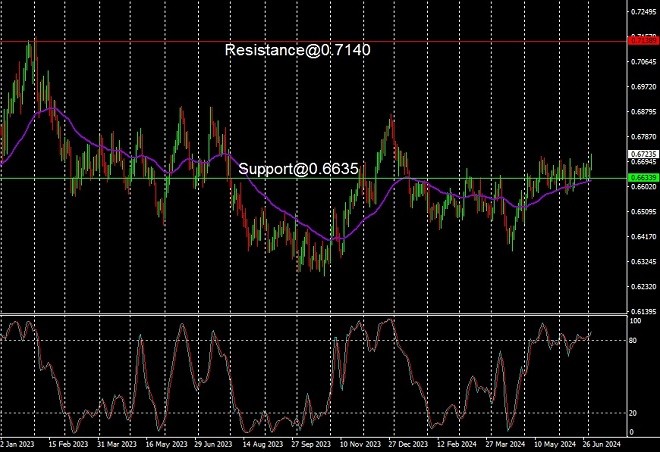
Task: Click the 0.70645 price axis label
Action: [x=644, y=62]
